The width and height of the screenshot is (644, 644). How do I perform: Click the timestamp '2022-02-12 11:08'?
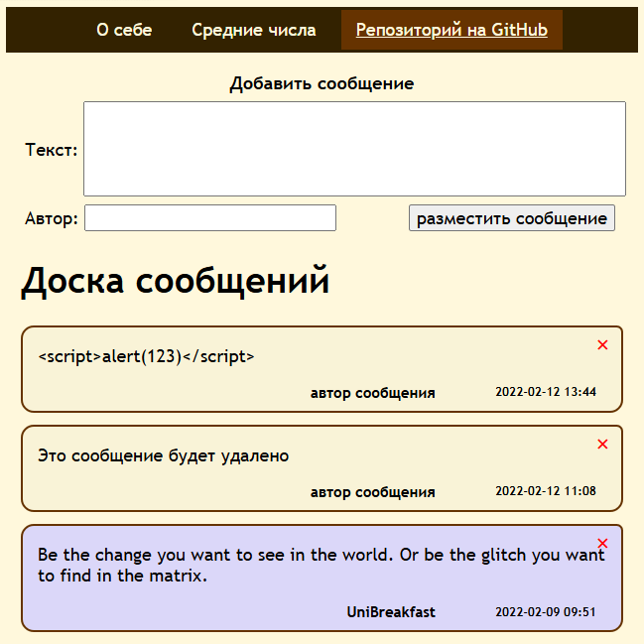coord(546,491)
